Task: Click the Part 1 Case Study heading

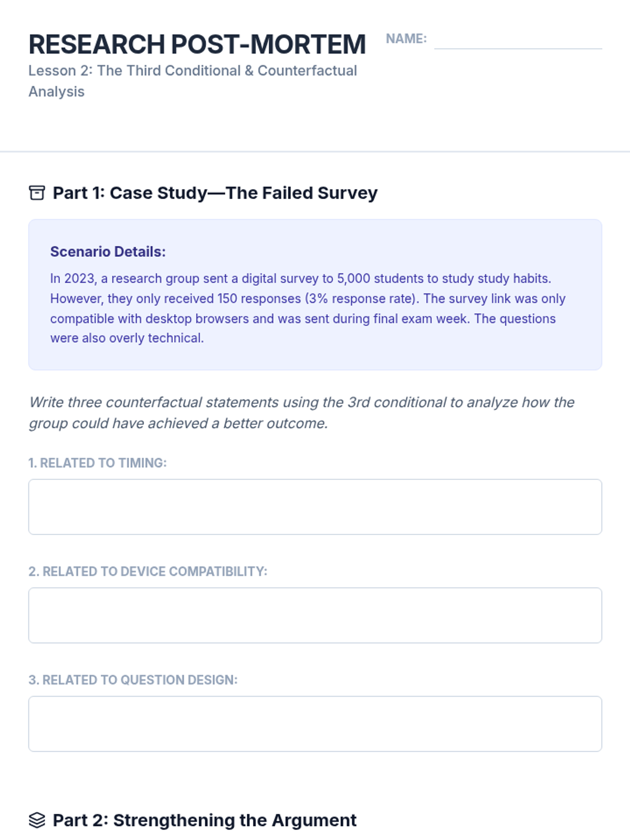Action: click(215, 193)
